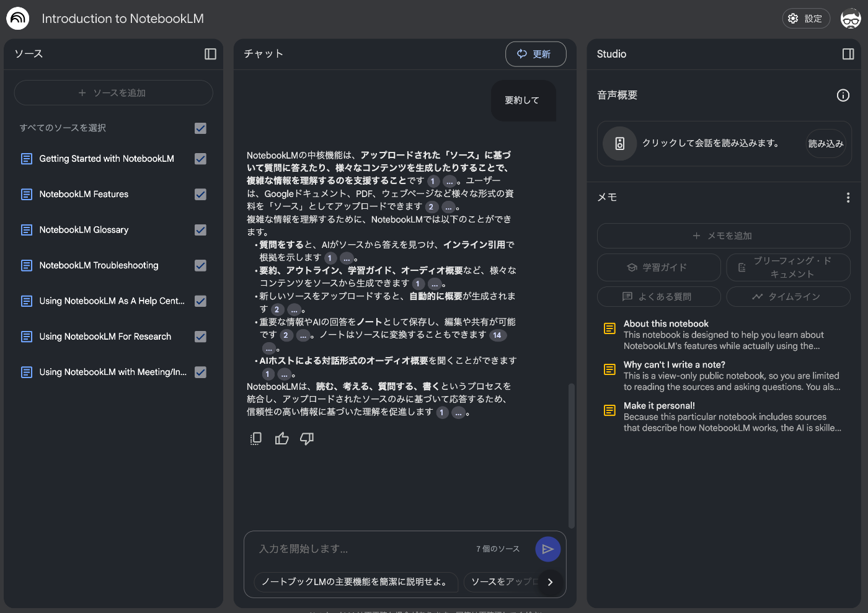Click the thumbs down icon

point(307,439)
